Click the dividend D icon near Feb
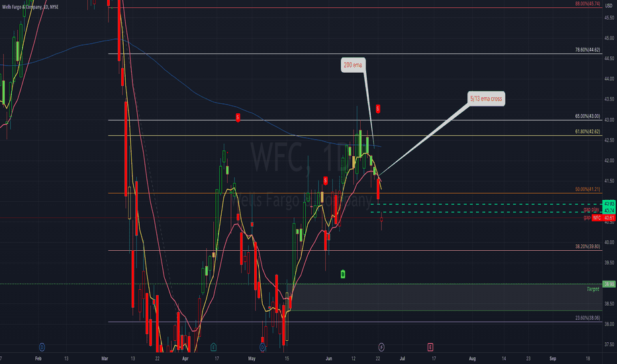The height and width of the screenshot is (364, 617). [x=42, y=347]
